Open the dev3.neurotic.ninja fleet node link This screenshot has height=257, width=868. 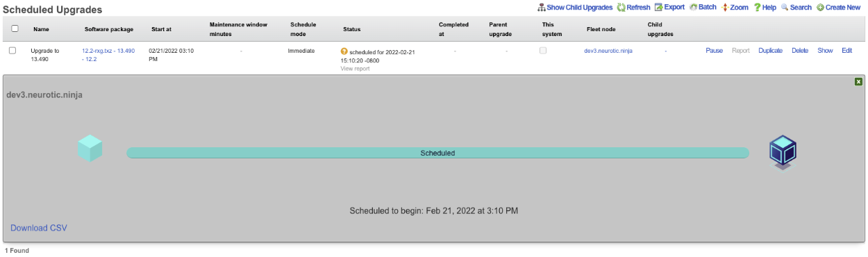(x=608, y=51)
